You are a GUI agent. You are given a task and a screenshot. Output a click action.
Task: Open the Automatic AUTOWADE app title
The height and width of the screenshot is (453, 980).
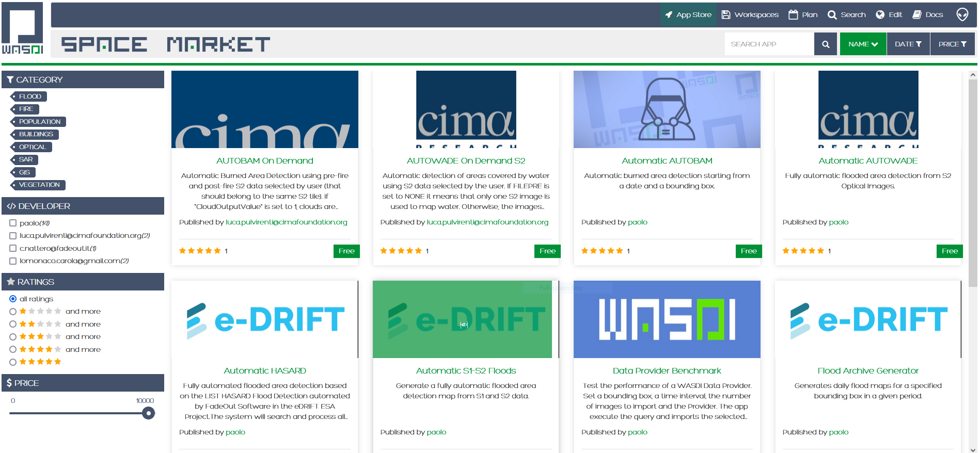(868, 160)
